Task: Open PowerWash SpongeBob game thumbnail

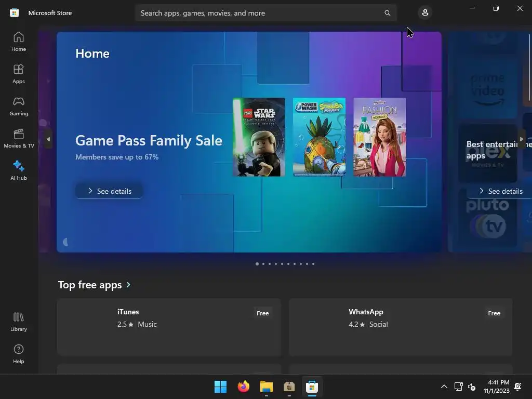Action: click(x=320, y=137)
